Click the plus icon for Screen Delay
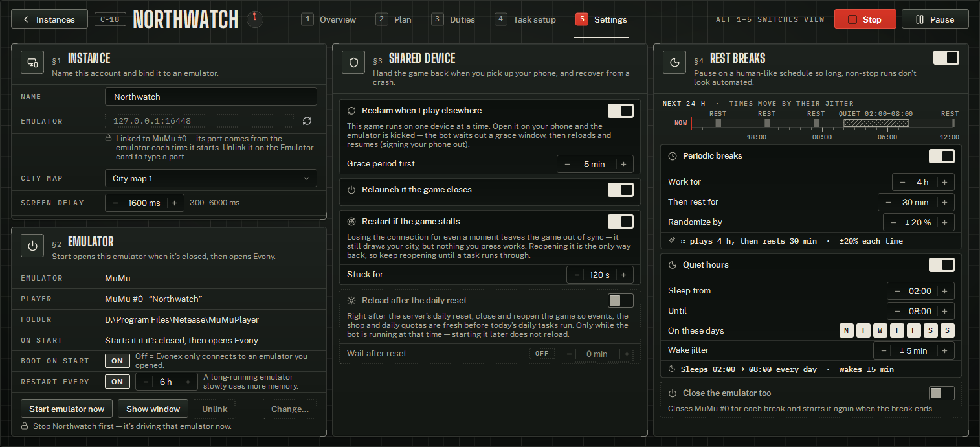 click(174, 203)
